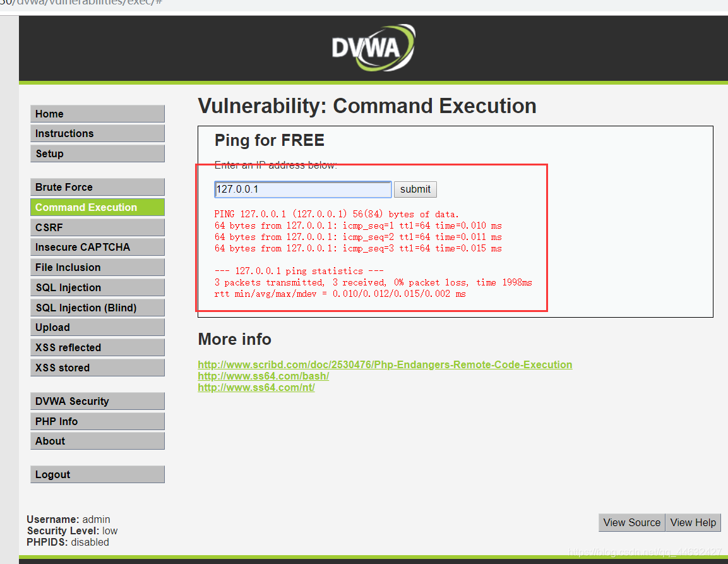Open the ss64.com/bash link
Screen dimensions: 728x564
263,376
